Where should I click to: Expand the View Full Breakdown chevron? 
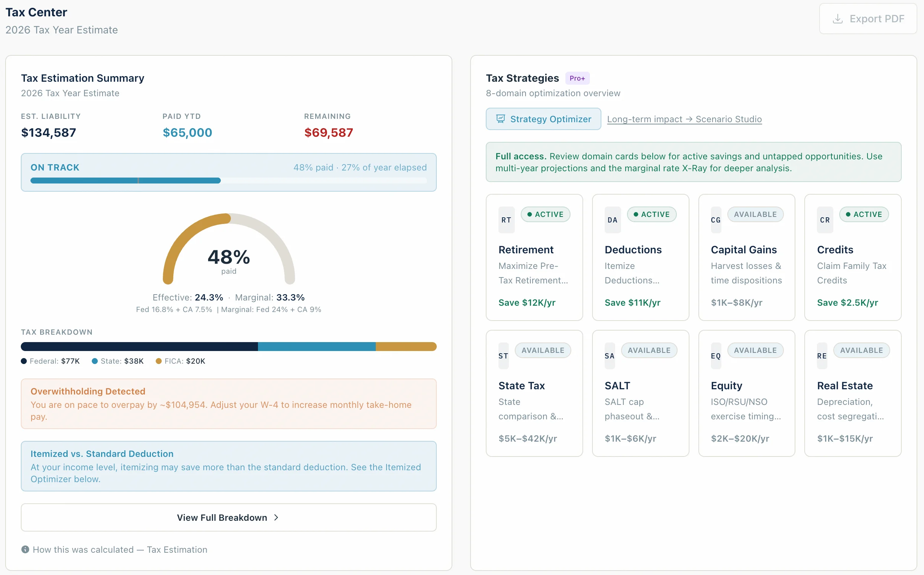[276, 517]
